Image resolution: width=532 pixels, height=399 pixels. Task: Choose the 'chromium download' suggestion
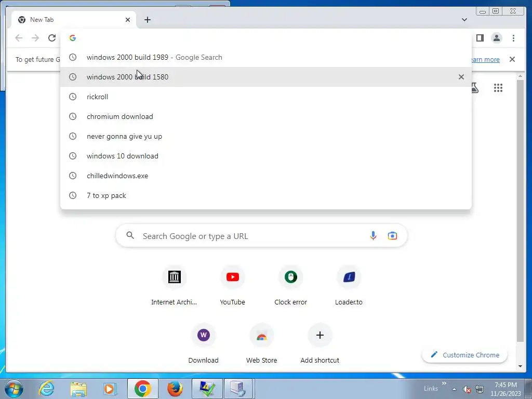(266, 116)
